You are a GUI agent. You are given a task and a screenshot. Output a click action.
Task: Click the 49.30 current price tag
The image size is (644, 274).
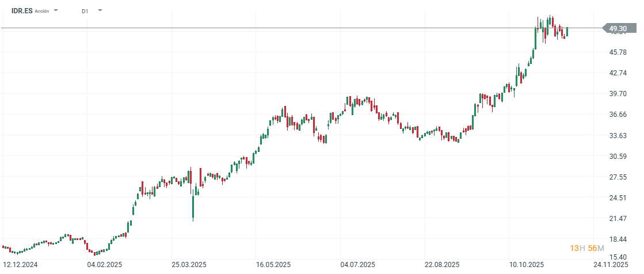(618, 28)
